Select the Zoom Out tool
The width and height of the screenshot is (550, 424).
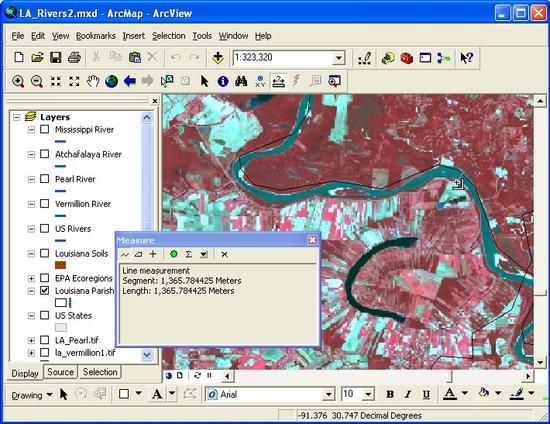pyautogui.click(x=37, y=81)
